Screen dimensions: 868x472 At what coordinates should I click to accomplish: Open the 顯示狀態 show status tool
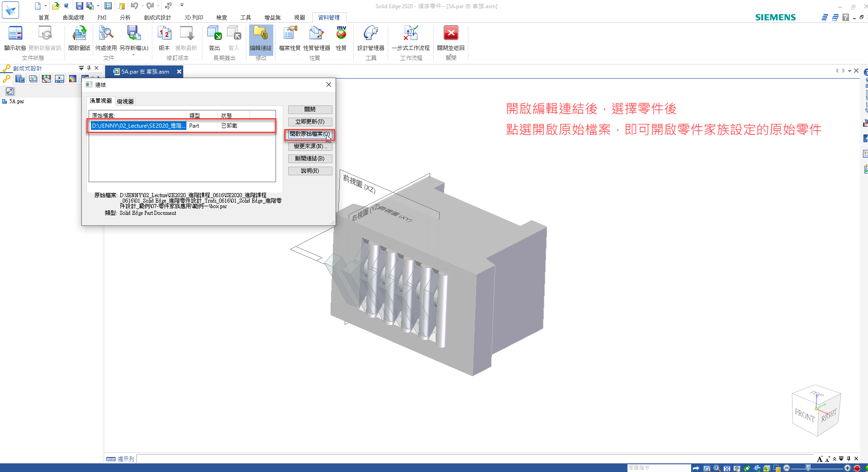click(15, 38)
